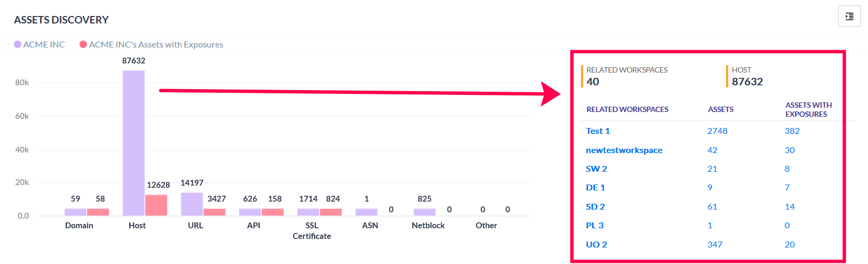Image resolution: width=868 pixels, height=264 pixels.
Task: Open the newtestworkspace link
Action: point(624,150)
